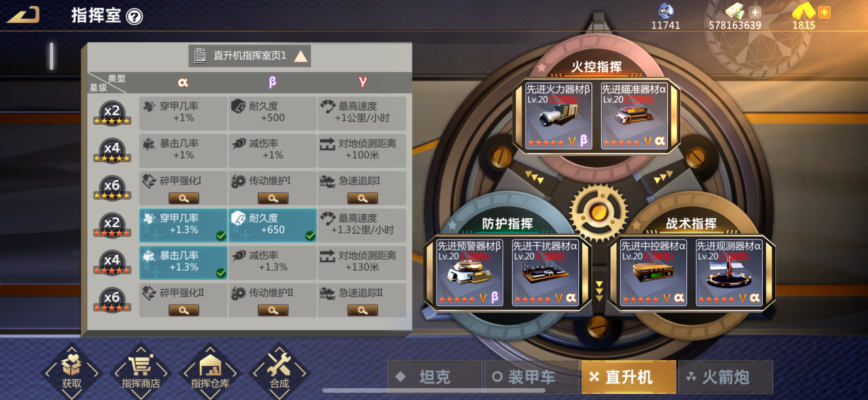Viewport: 868px width, 400px height.
Task: Tap the back arrow icon at top left
Action: point(24,15)
